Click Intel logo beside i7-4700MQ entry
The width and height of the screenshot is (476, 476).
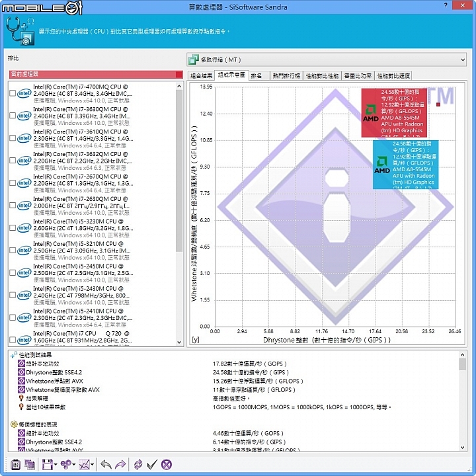[24, 93]
